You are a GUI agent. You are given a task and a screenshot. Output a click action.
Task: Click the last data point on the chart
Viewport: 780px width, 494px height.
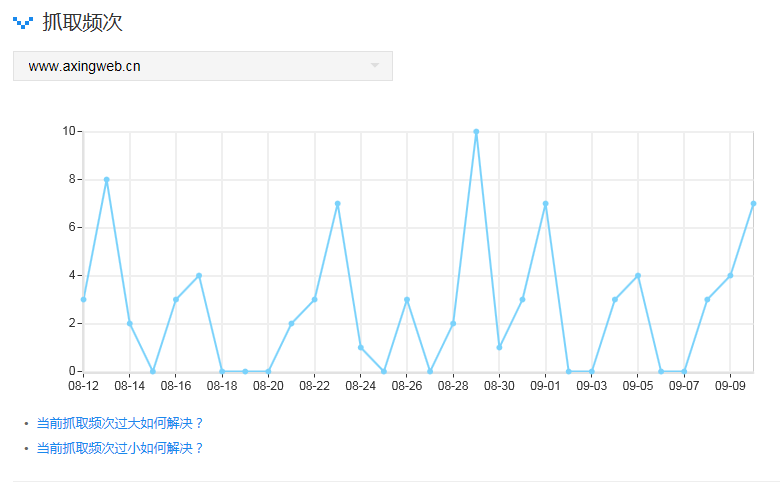click(x=753, y=203)
